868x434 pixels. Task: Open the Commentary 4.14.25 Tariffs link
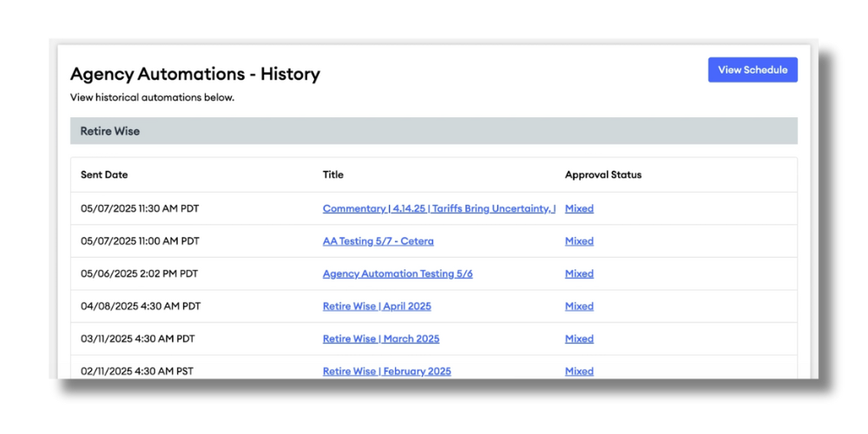(x=438, y=208)
